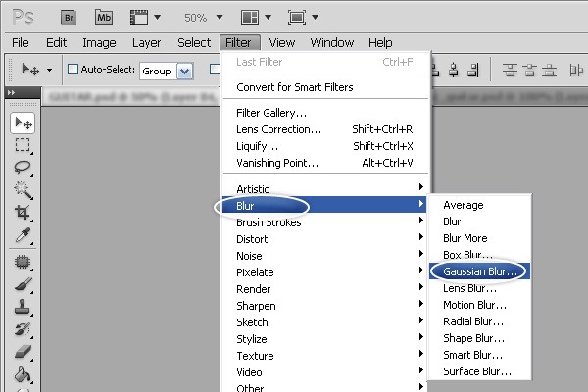Select the Magic Wand tool
Screen dimensions: 588x392
23,190
